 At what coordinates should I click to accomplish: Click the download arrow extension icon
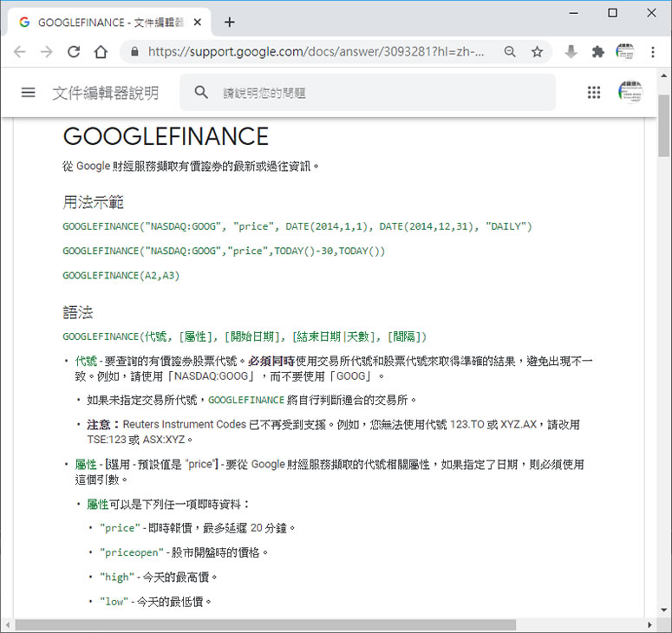point(571,52)
